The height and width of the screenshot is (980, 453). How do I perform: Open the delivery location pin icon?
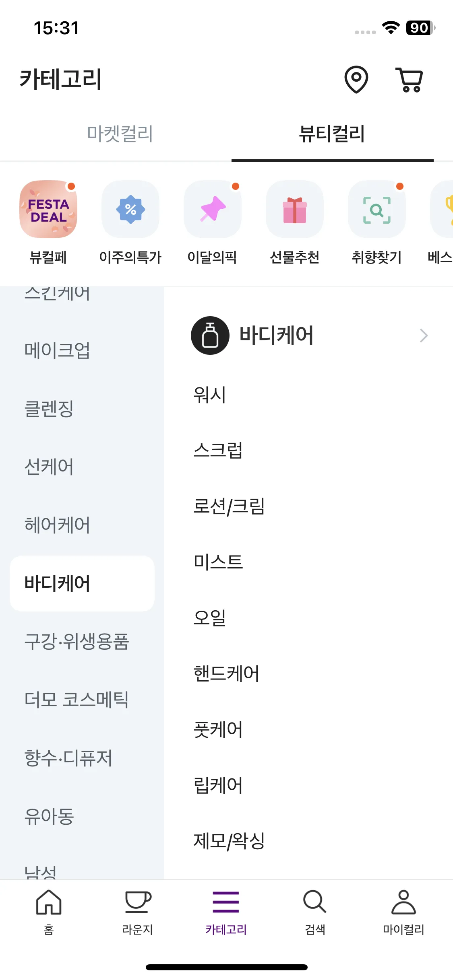pos(356,79)
